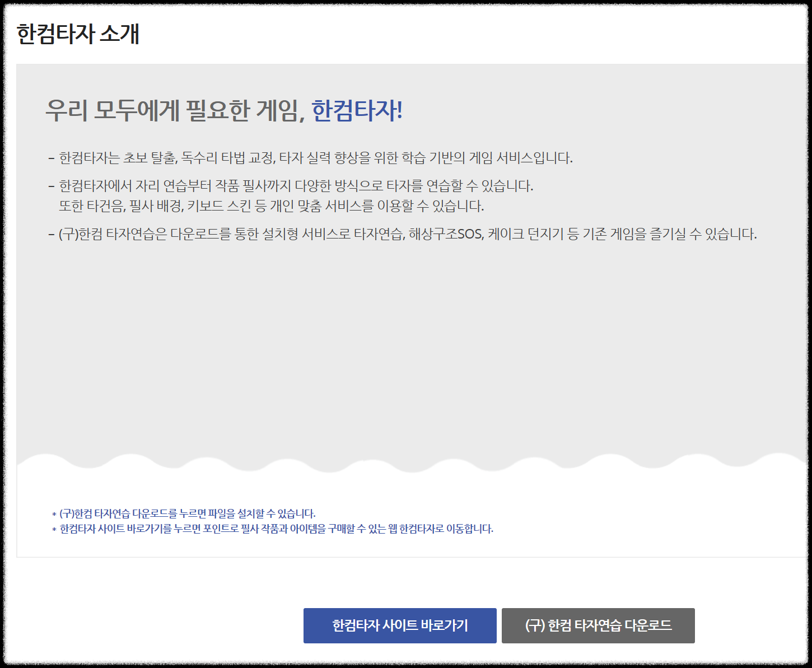
Task: Click the note about 웹 한컴타자로 이동
Action: [274, 527]
